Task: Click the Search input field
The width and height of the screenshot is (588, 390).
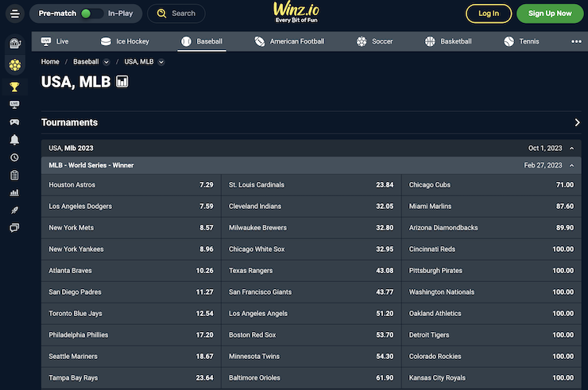Action: click(176, 14)
